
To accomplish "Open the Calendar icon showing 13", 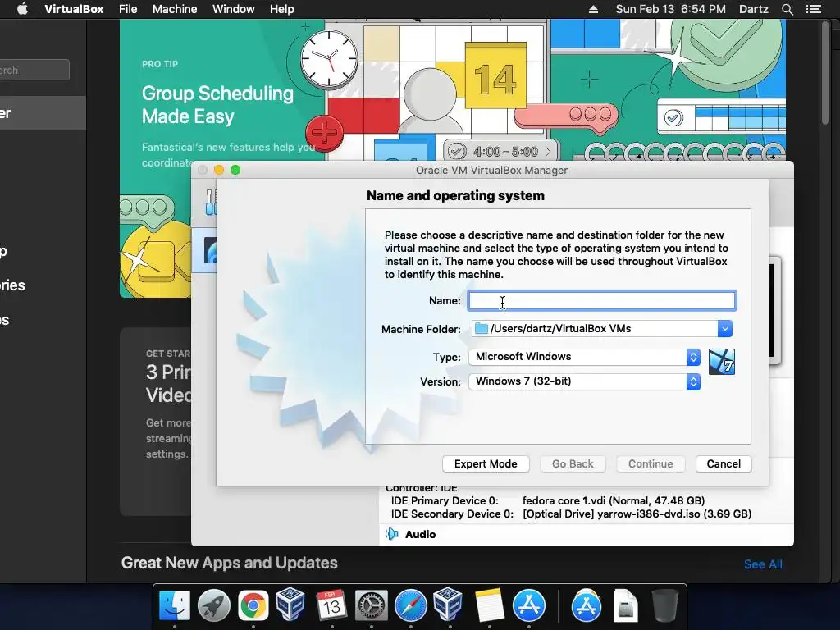I will pos(331,605).
